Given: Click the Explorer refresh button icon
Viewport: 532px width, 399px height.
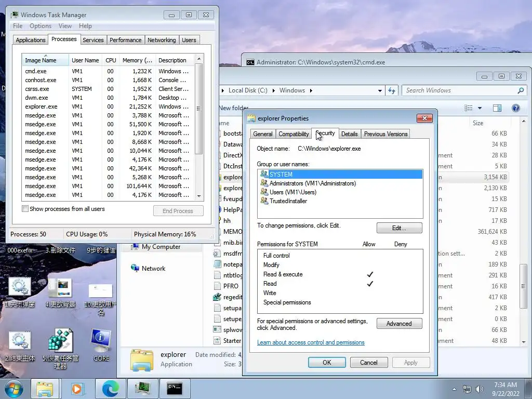Looking at the screenshot, I should [x=392, y=90].
